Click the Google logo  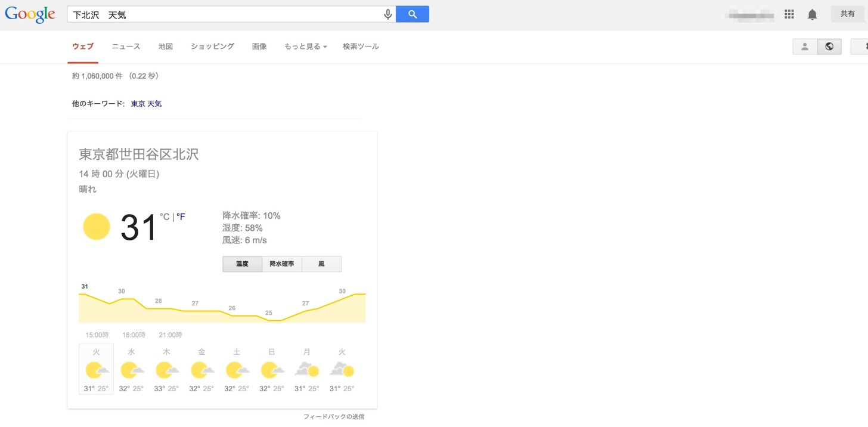click(x=30, y=15)
